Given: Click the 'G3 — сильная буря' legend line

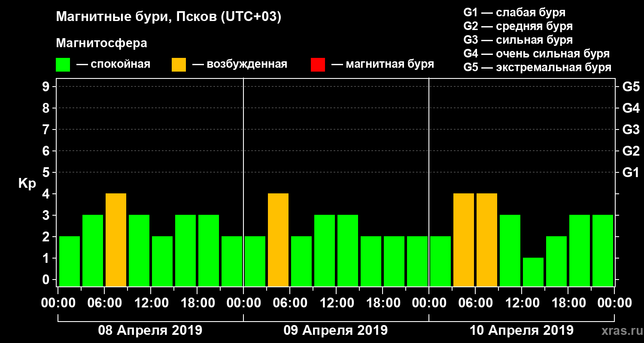Looking at the screenshot, I should 518,40.
